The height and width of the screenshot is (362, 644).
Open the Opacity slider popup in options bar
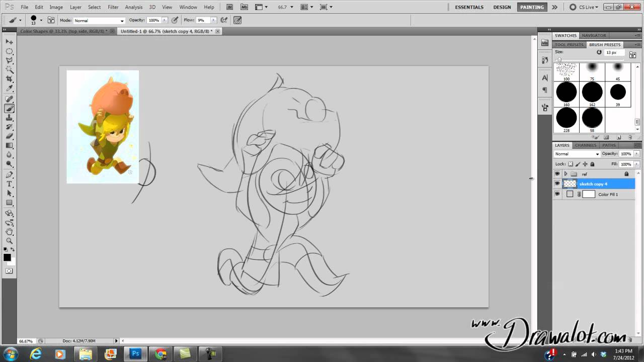pyautogui.click(x=164, y=20)
